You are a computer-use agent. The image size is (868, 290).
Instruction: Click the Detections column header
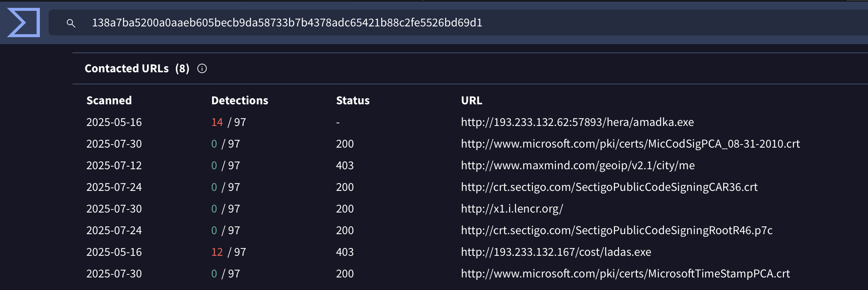[240, 100]
